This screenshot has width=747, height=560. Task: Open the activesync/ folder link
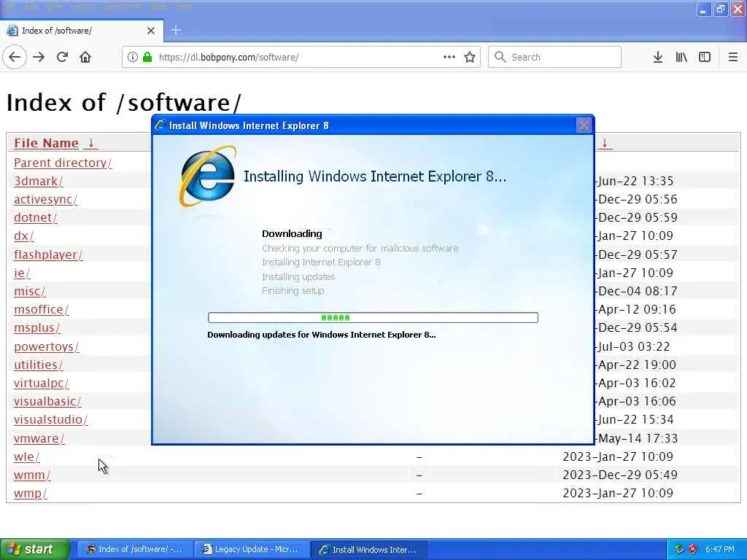(x=45, y=200)
